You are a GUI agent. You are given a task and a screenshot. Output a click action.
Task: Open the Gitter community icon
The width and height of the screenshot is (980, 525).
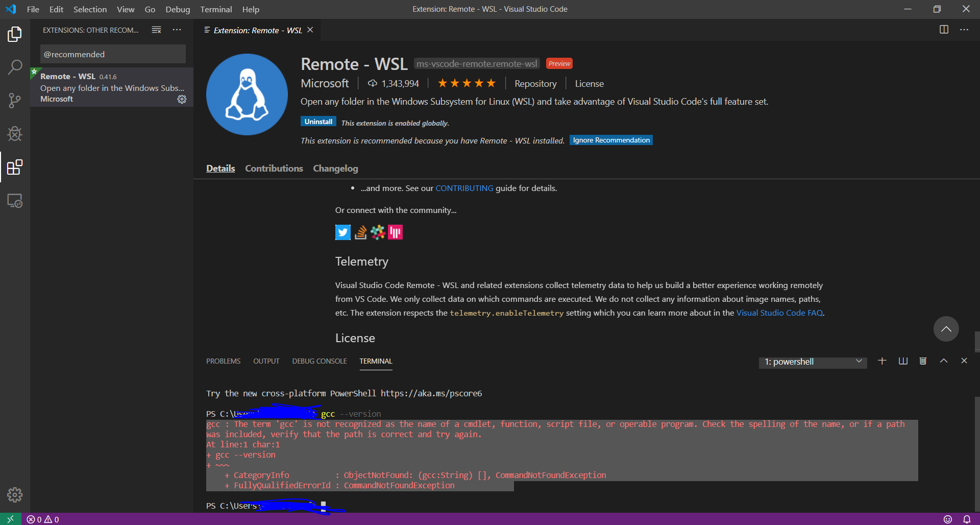pos(396,232)
